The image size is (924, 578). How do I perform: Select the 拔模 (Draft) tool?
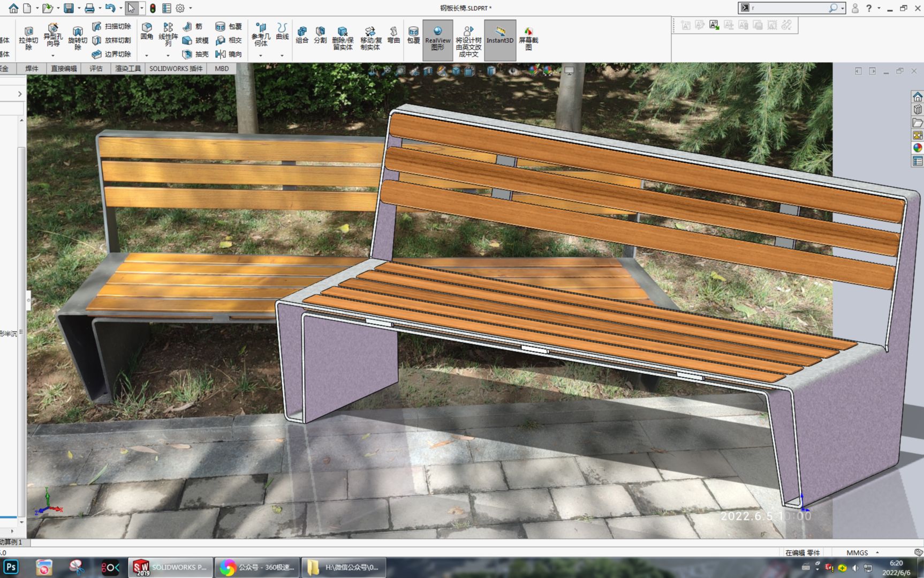coord(195,40)
